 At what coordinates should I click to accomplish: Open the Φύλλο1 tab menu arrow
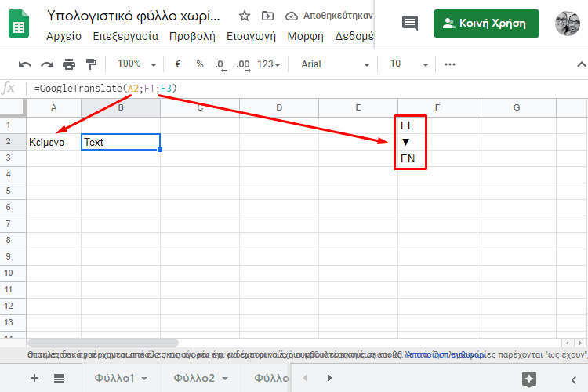point(144,379)
